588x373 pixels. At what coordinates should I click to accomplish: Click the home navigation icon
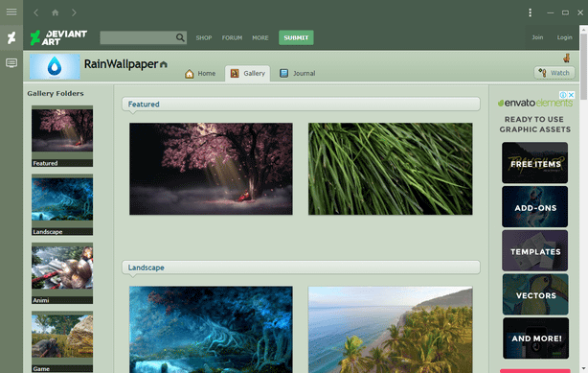[56, 12]
